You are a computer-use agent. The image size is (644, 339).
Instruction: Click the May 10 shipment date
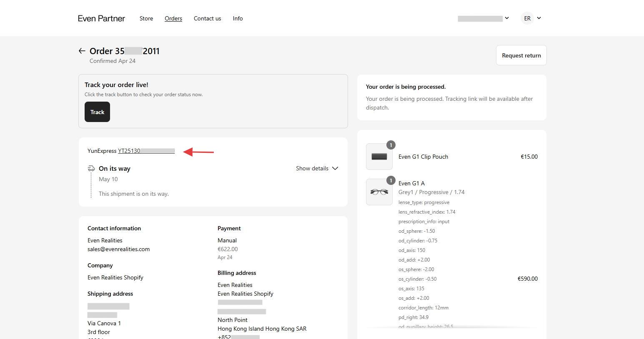coord(108,179)
